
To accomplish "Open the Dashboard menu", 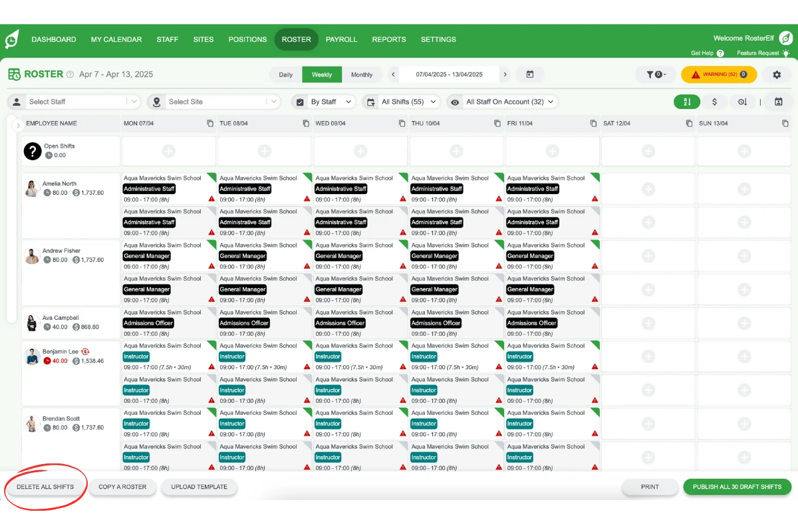I will coord(54,39).
